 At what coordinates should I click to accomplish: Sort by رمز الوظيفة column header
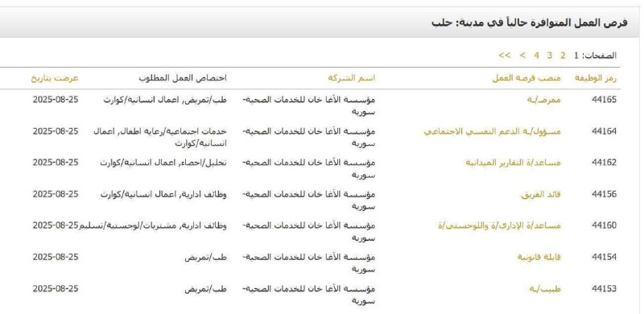[596, 78]
